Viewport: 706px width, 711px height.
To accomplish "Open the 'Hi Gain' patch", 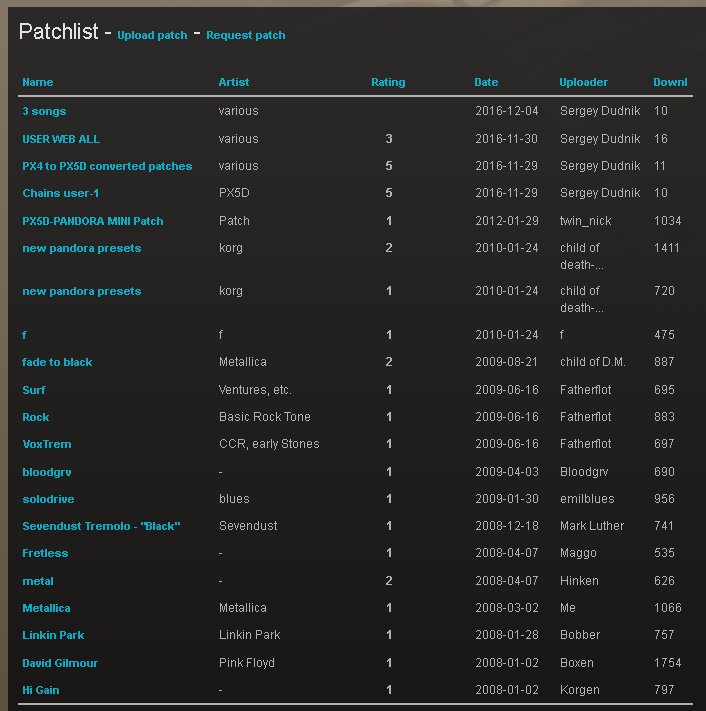I will [x=41, y=690].
